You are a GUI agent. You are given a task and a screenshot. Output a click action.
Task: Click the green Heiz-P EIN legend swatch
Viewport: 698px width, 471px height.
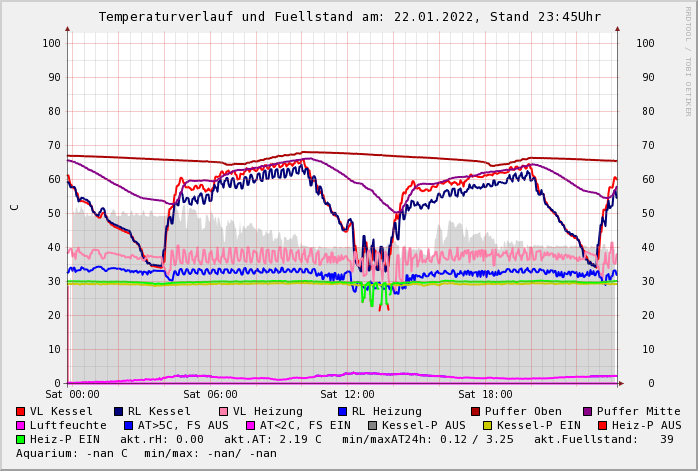coord(20,440)
